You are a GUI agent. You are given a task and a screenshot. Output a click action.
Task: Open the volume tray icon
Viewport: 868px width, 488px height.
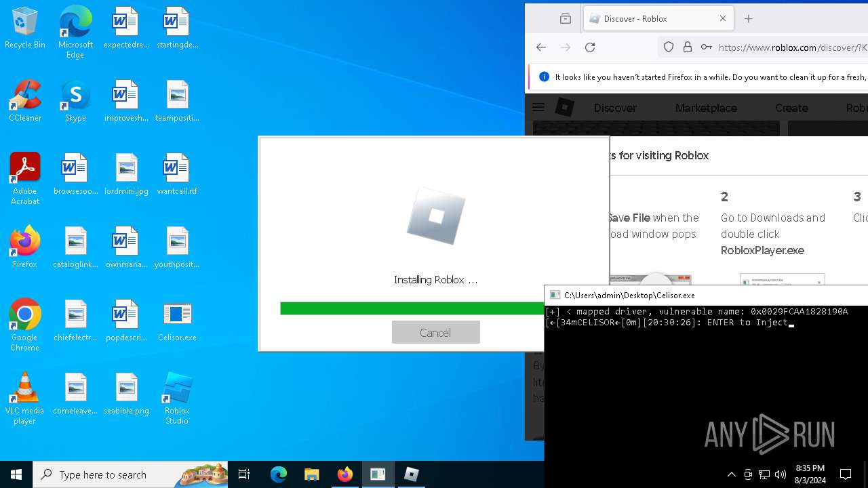pos(781,474)
